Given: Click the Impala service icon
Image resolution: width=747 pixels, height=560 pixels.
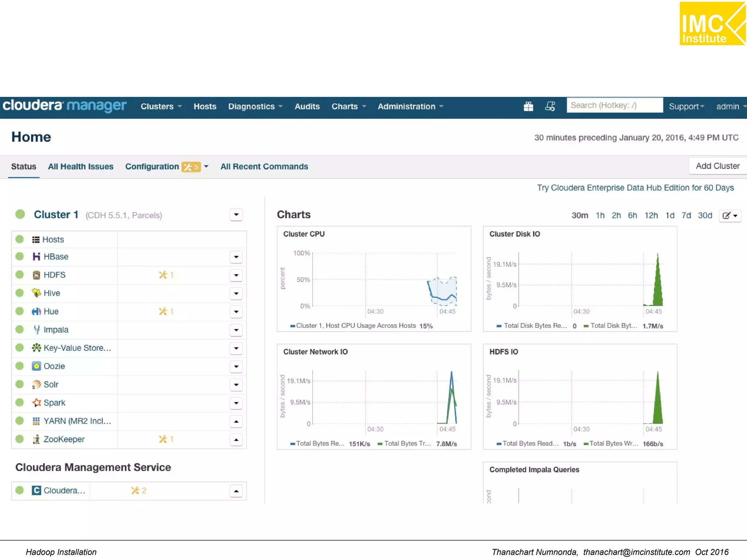Looking at the screenshot, I should tap(36, 330).
